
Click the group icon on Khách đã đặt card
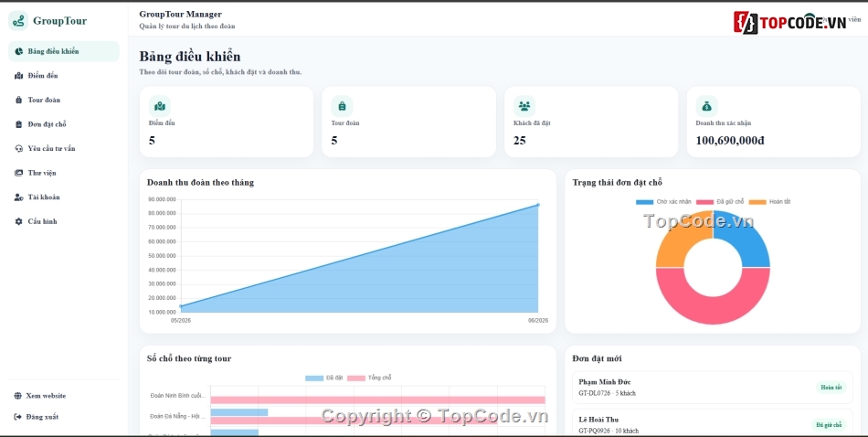coord(524,106)
